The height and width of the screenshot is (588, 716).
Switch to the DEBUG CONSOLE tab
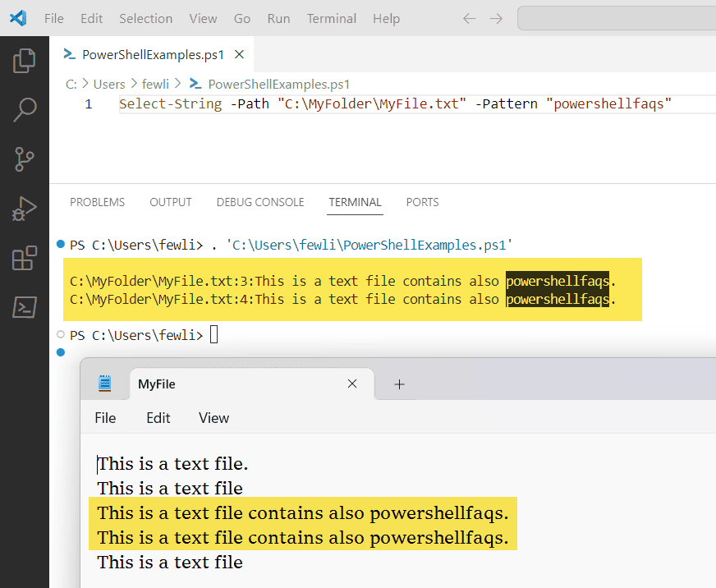[x=260, y=202]
